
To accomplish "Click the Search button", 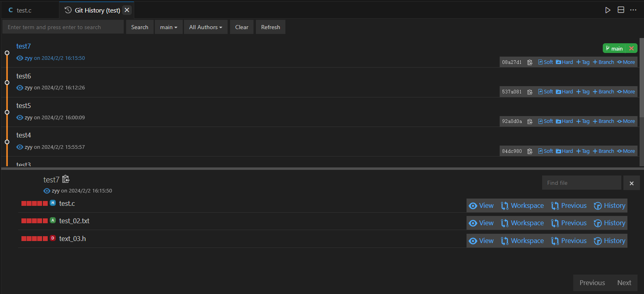I will coord(140,27).
